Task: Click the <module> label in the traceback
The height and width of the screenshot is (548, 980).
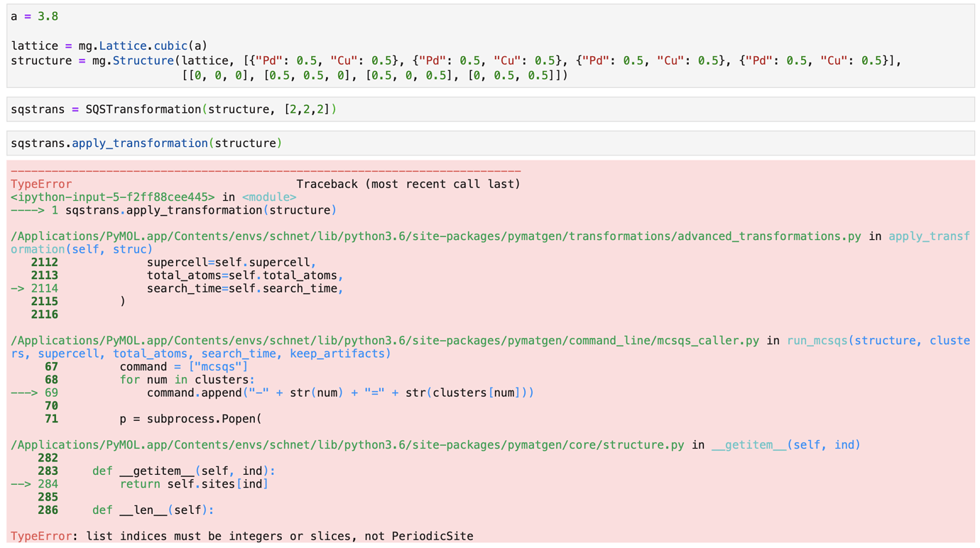Action: (268, 197)
